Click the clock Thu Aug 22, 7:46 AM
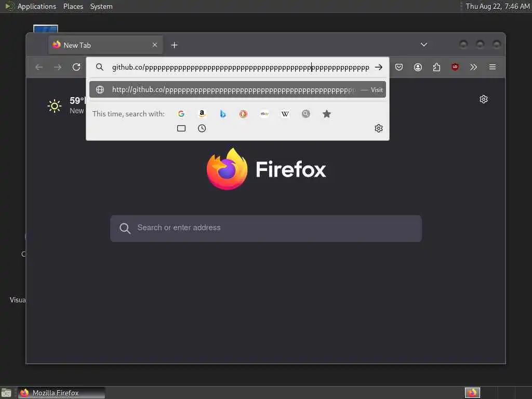Image resolution: width=532 pixels, height=399 pixels. 497,6
